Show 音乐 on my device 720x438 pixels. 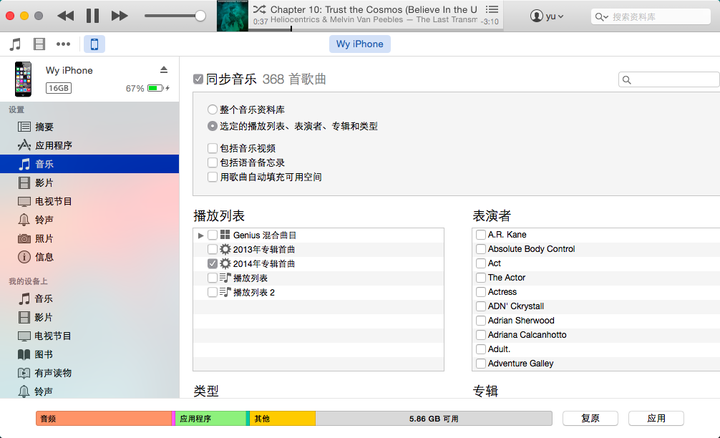(90, 299)
